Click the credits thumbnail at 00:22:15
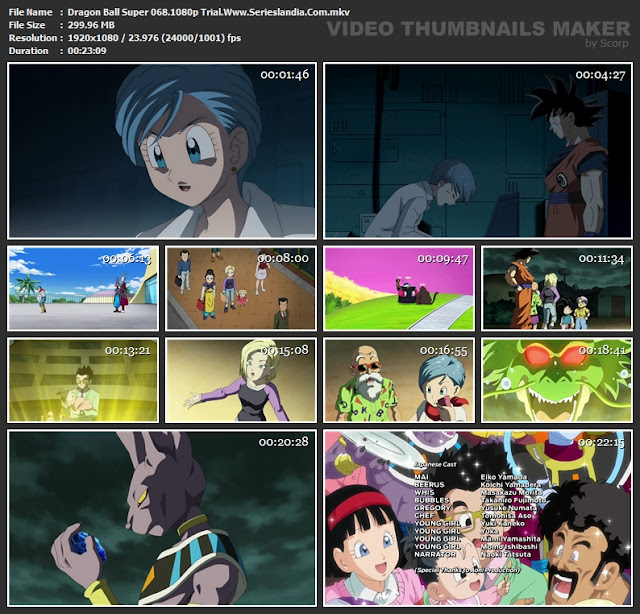 pyautogui.click(x=478, y=517)
